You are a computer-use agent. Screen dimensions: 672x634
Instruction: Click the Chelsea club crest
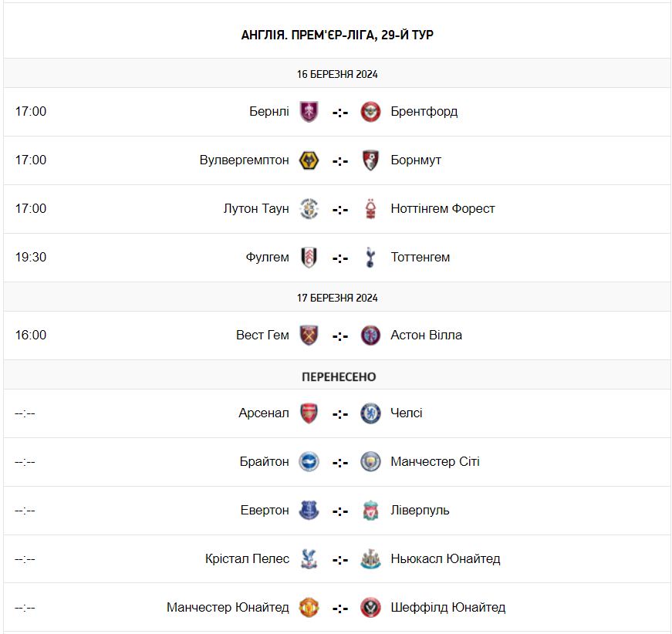[x=371, y=413]
